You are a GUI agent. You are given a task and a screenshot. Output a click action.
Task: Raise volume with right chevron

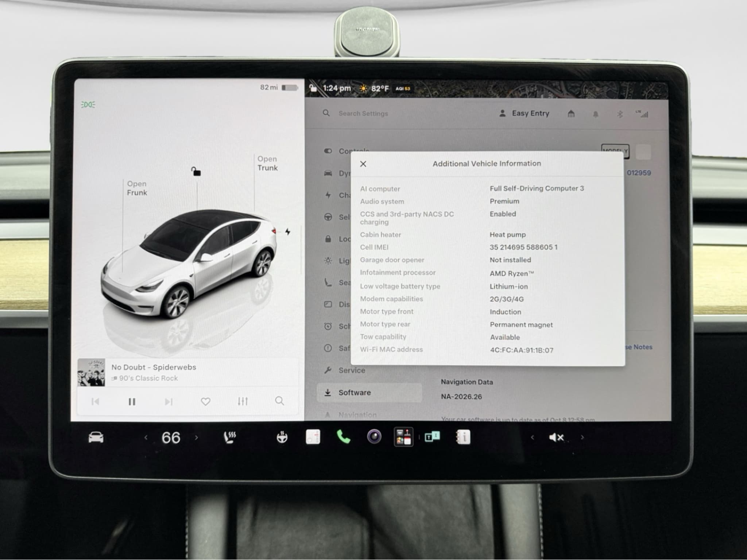coord(582,437)
